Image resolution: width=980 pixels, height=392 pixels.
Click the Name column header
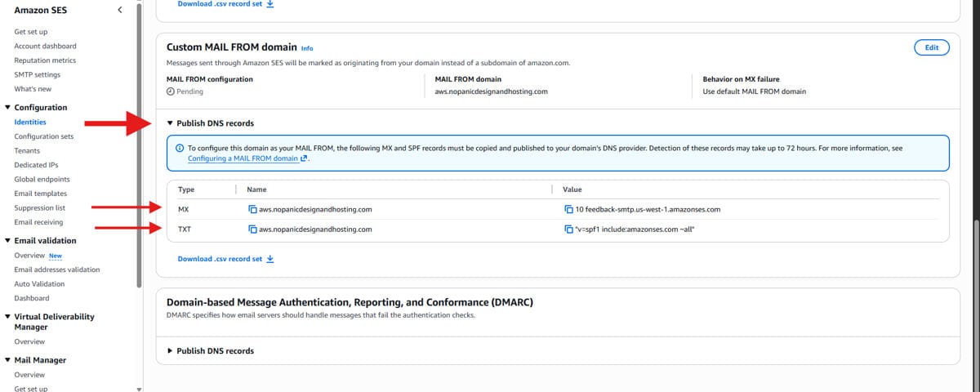(x=256, y=189)
